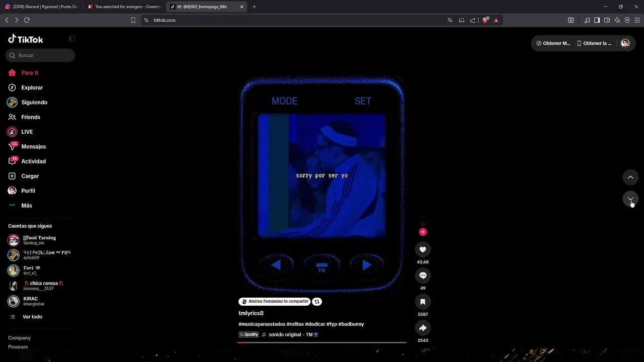Open the Company footer link

pyautogui.click(x=19, y=338)
